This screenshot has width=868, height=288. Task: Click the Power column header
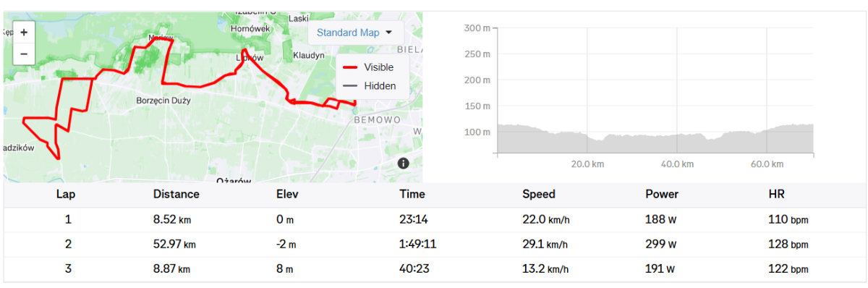(662, 194)
